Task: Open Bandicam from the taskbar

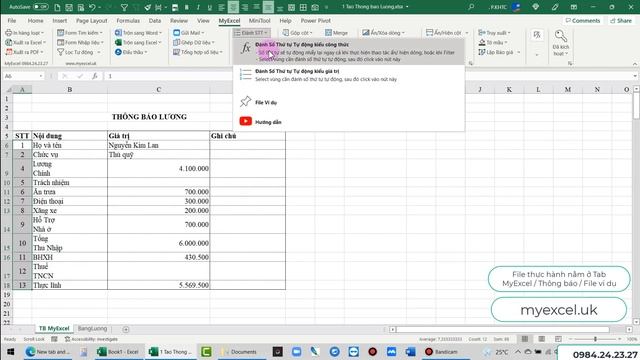Action: click(441, 351)
